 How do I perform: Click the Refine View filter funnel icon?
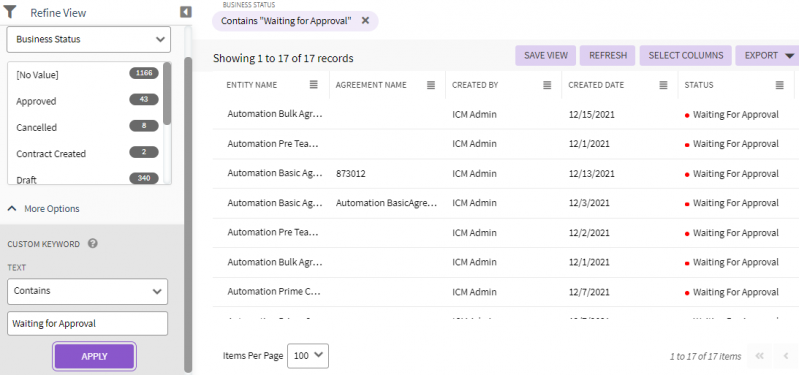(x=10, y=12)
